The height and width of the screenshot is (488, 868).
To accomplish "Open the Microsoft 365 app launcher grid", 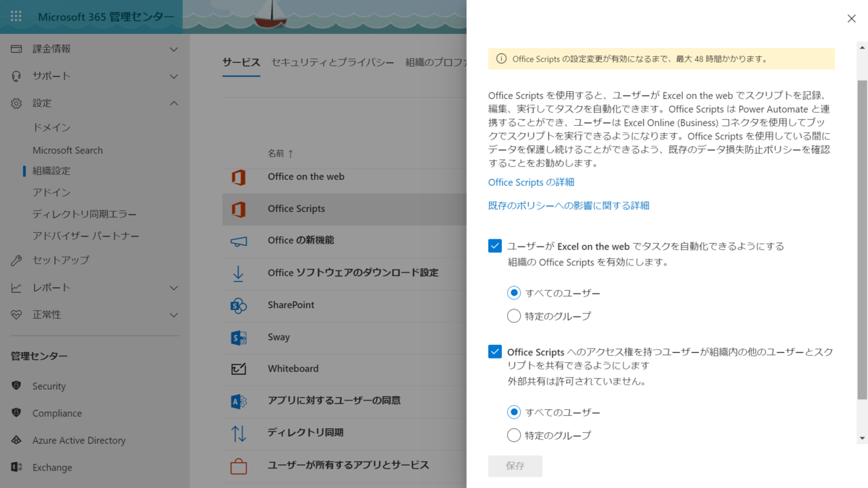I will (15, 16).
